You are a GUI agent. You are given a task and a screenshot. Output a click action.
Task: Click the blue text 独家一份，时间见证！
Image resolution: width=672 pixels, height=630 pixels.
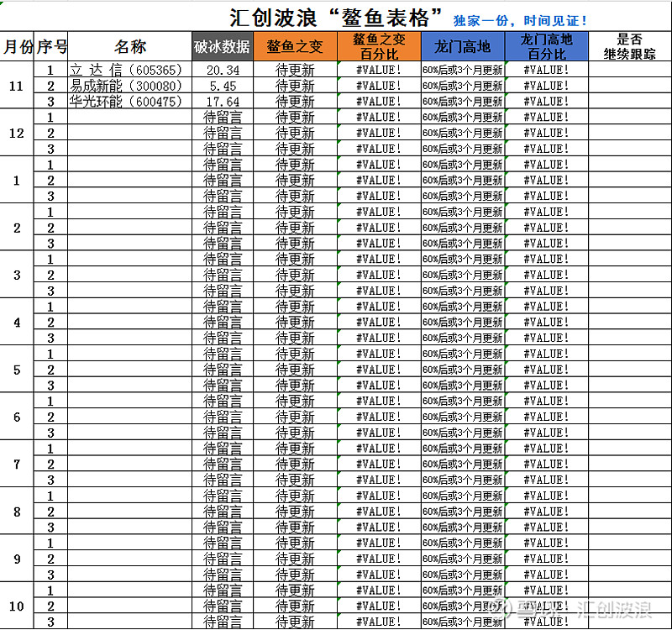[x=520, y=20]
